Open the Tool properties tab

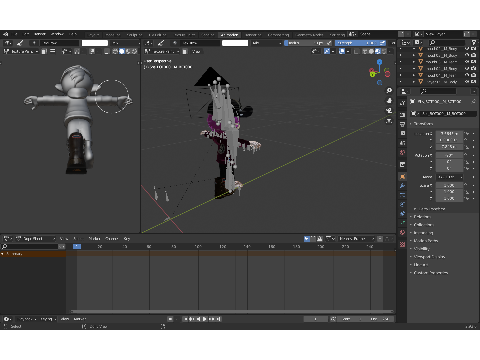403,103
